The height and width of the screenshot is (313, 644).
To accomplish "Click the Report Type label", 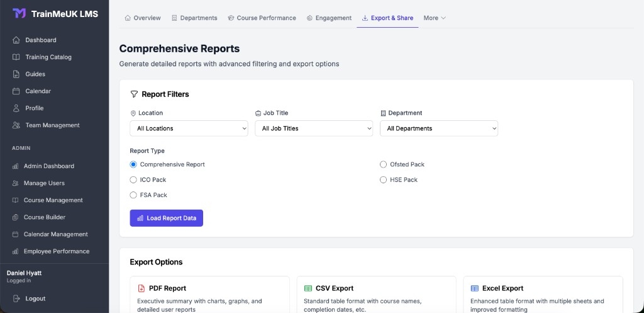I will [147, 151].
